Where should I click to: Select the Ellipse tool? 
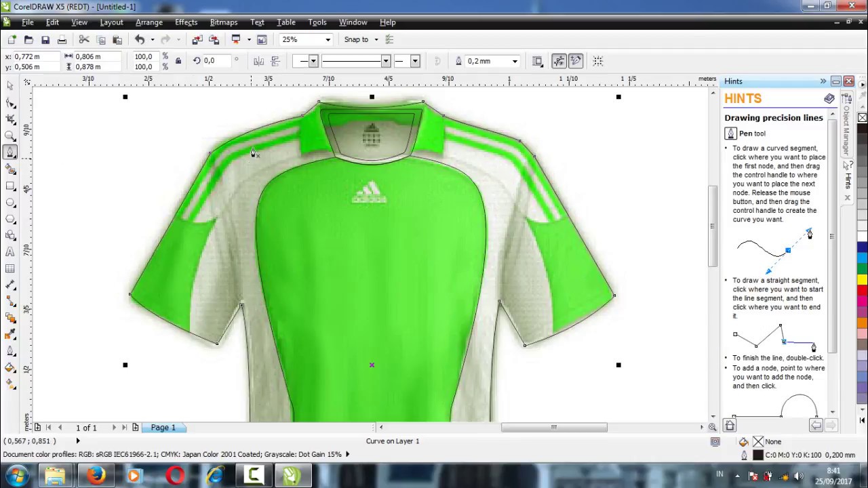(10, 202)
